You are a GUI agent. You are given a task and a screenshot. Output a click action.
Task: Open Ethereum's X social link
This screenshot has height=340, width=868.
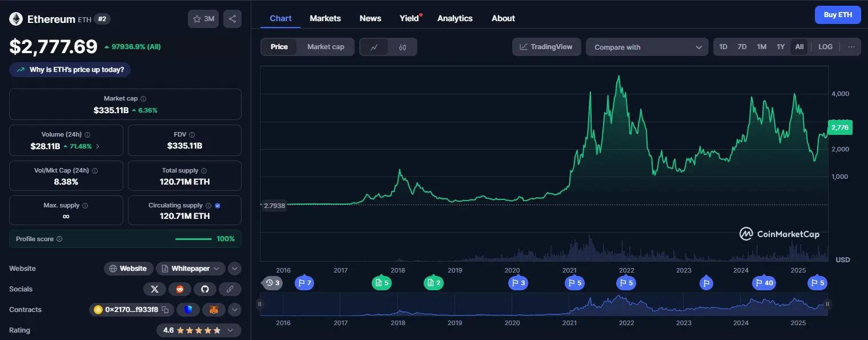click(x=154, y=289)
